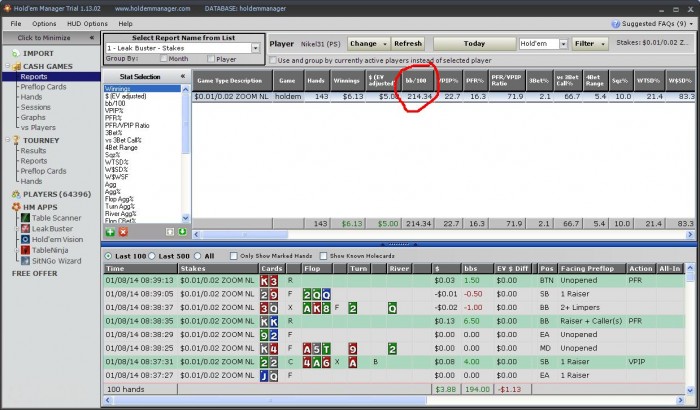The width and height of the screenshot is (700, 410).
Task: Open SitNGo Wizard app icon
Action: coord(25,261)
